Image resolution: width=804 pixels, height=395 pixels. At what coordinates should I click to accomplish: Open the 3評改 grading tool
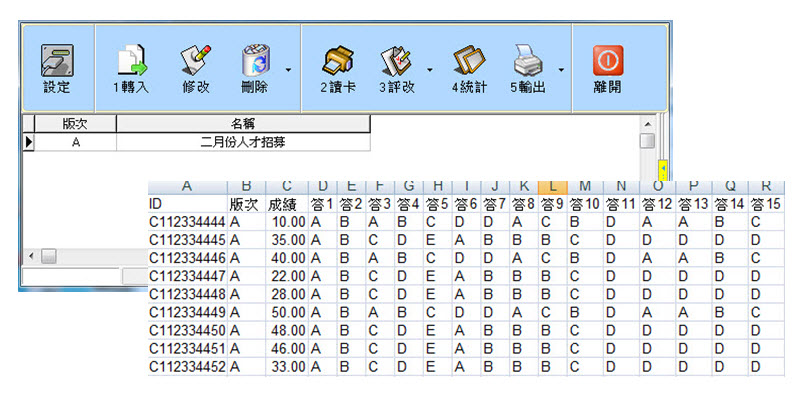(396, 60)
